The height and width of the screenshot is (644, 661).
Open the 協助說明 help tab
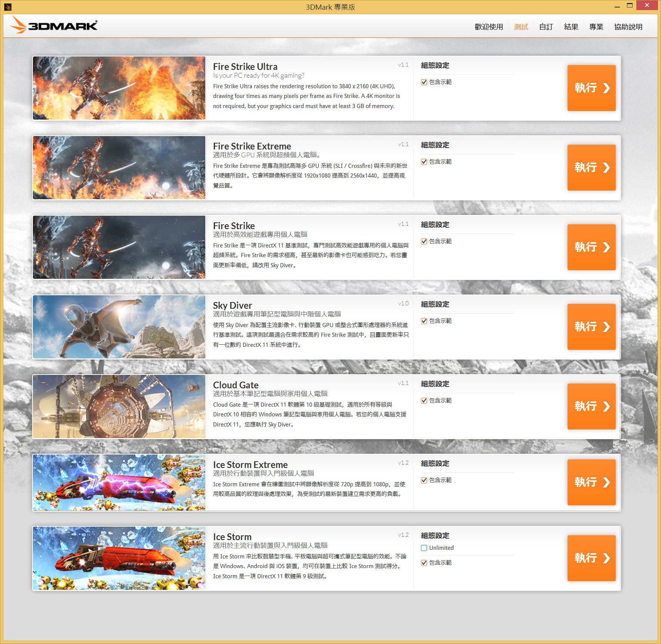[628, 27]
